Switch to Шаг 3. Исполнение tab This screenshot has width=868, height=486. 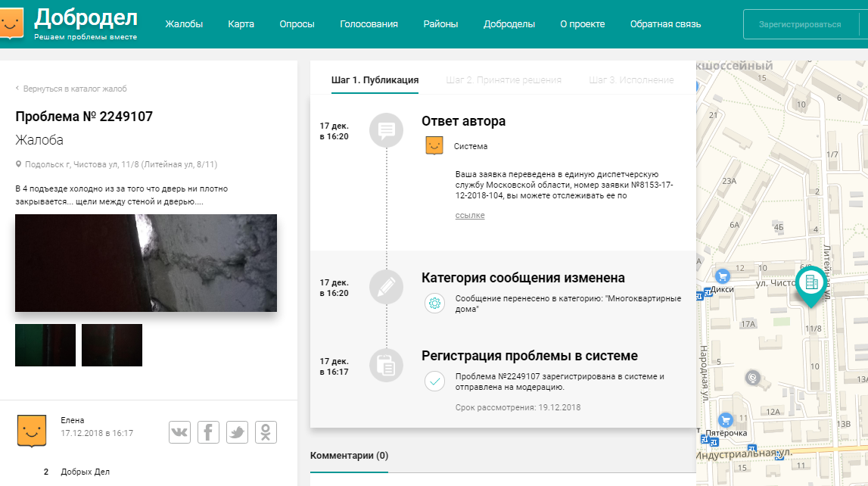[x=631, y=80]
